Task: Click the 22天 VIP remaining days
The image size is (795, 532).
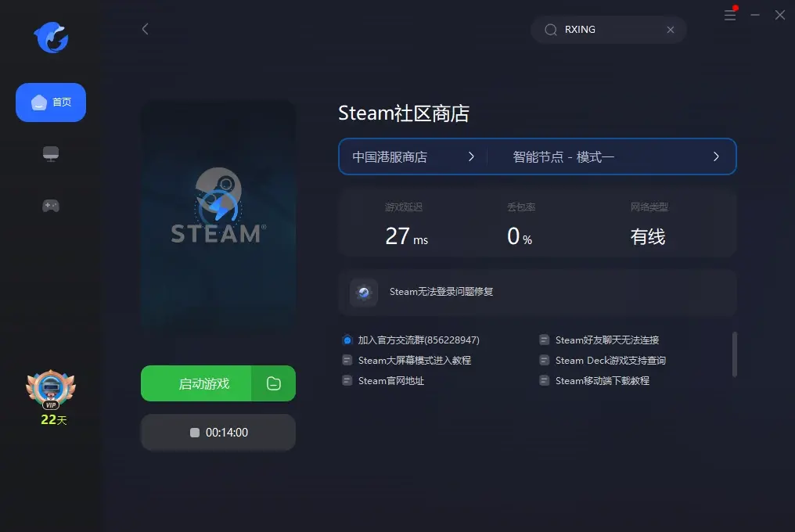Action: click(53, 419)
